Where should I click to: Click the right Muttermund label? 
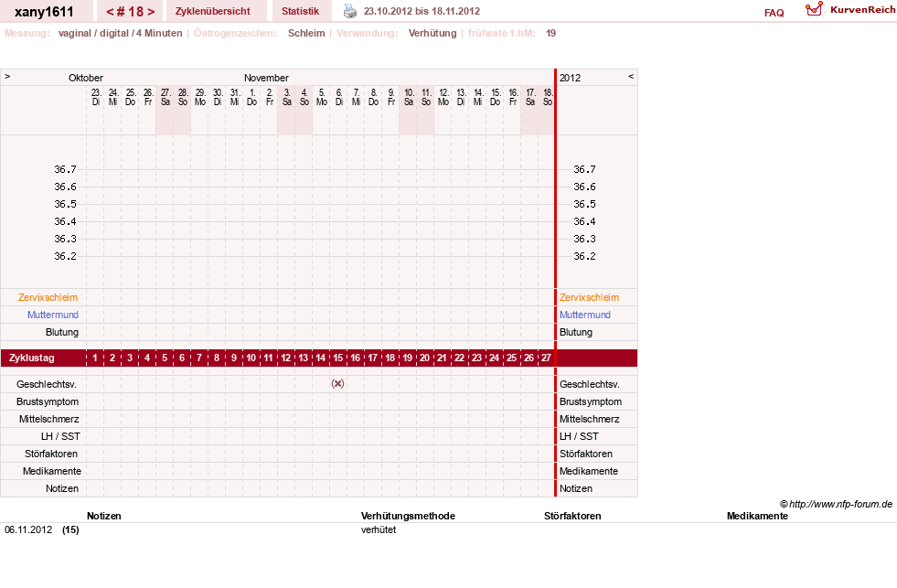pyautogui.click(x=584, y=315)
